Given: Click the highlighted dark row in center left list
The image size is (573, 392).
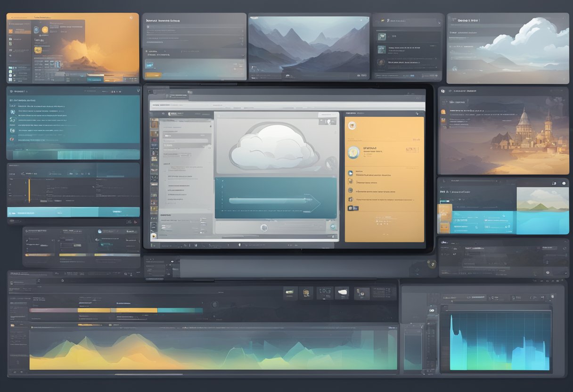Looking at the screenshot, I should coord(186,140).
